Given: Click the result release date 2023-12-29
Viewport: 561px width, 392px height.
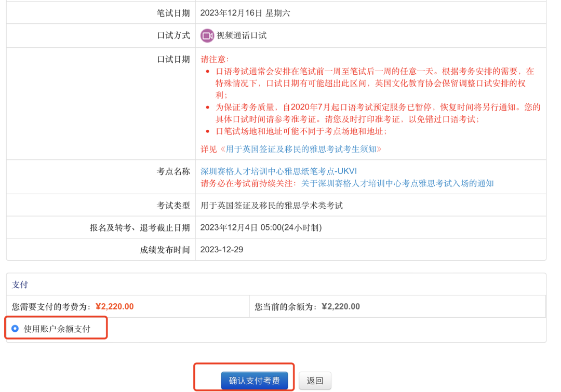Looking at the screenshot, I should pyautogui.click(x=222, y=250).
